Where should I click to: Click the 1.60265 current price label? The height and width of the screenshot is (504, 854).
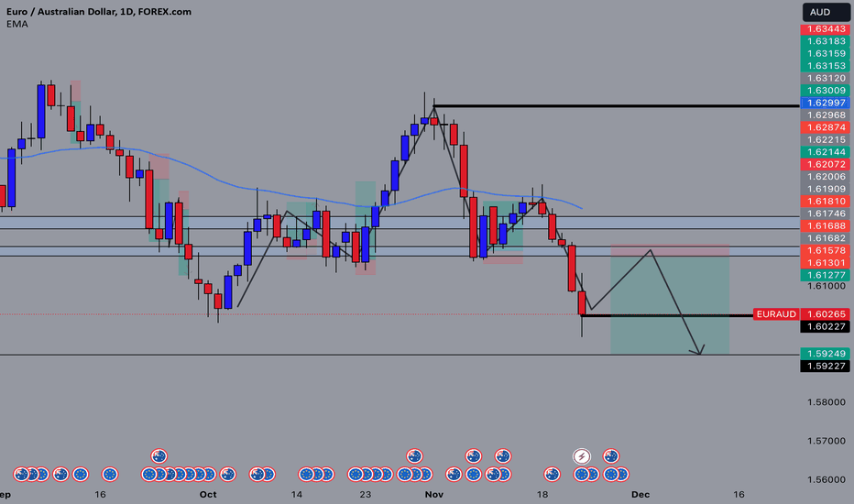coord(827,313)
